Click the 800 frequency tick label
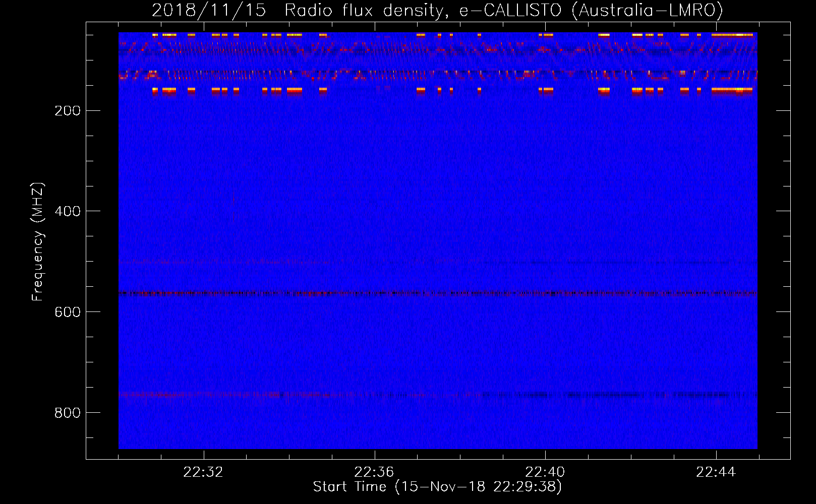Screen dimensions: 816x504 (x=68, y=413)
